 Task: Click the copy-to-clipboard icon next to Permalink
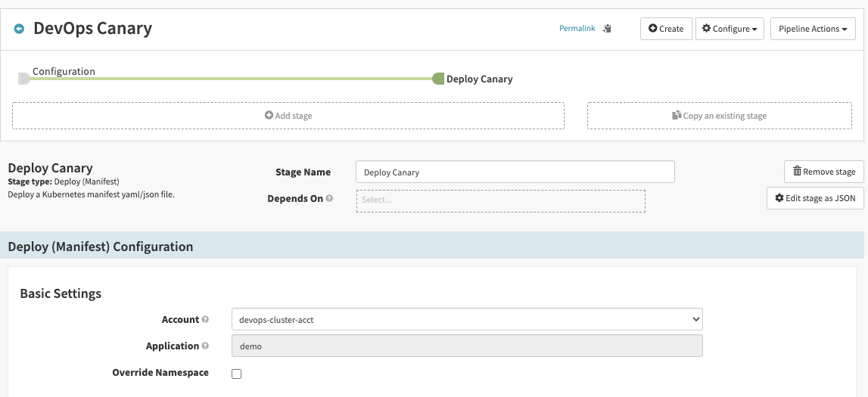tap(607, 29)
